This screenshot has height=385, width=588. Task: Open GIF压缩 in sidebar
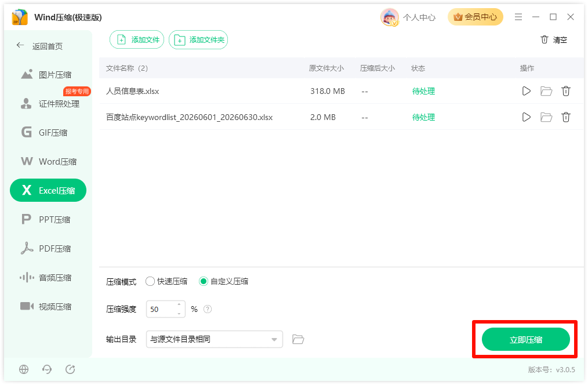[48, 133]
